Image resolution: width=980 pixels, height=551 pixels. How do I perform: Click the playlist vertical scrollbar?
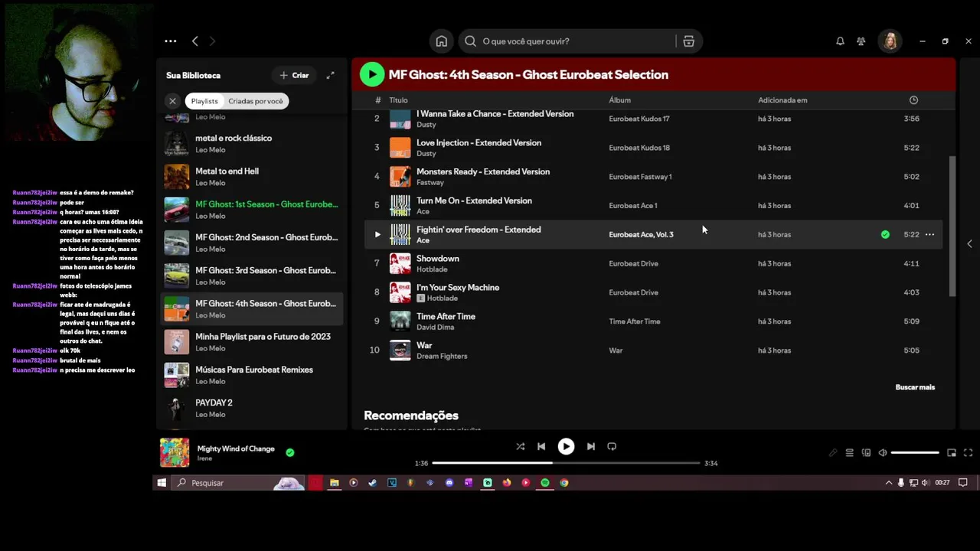tap(952, 226)
